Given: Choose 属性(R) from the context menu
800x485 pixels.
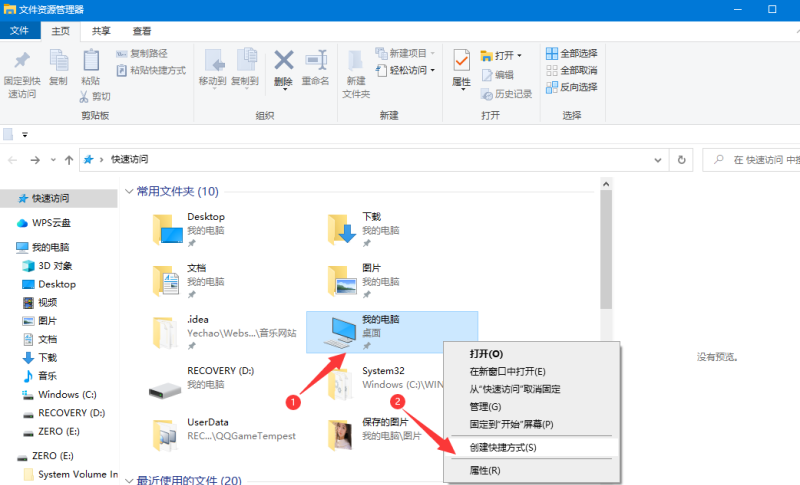Looking at the screenshot, I should coord(532,470).
